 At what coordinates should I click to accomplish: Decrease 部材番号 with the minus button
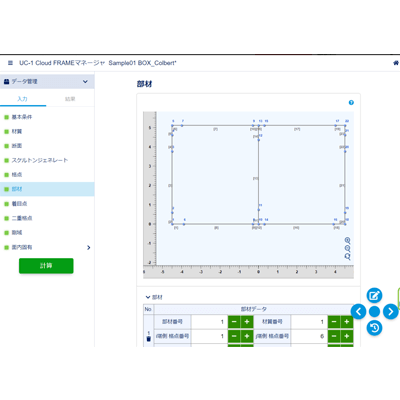(234, 322)
